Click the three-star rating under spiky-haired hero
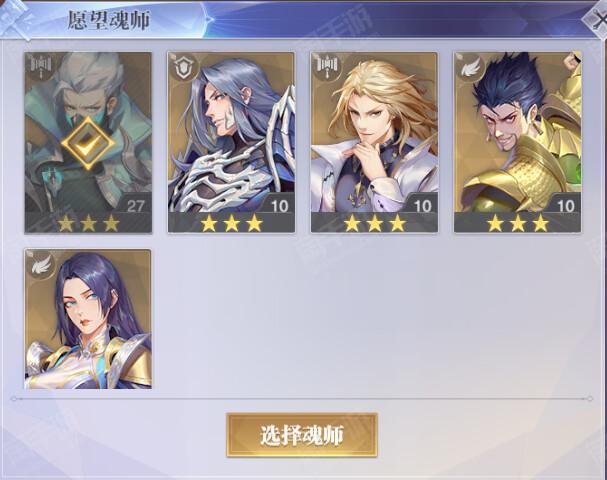 click(518, 223)
